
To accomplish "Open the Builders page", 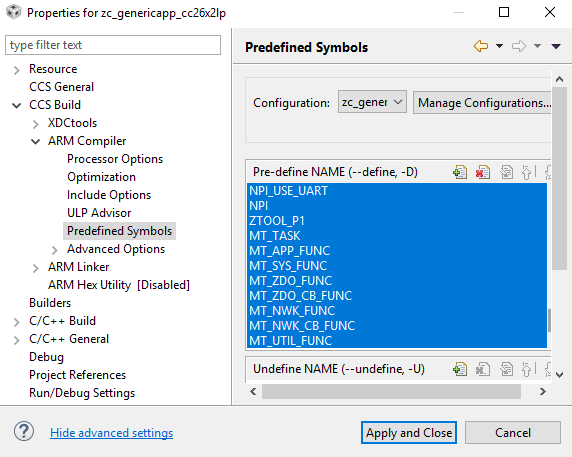I will (x=50, y=303).
